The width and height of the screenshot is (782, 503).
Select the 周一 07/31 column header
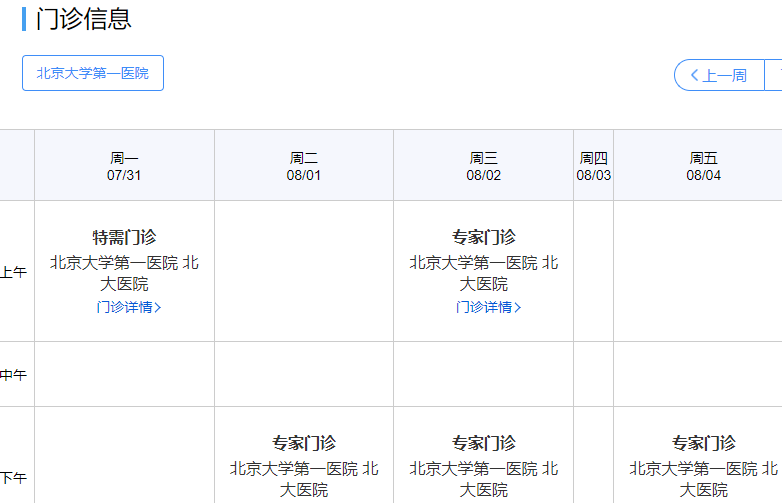coord(124,166)
